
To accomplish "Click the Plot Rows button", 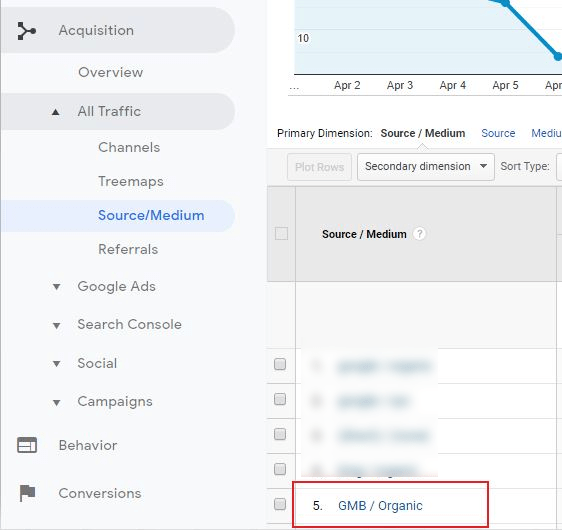I will tap(319, 167).
